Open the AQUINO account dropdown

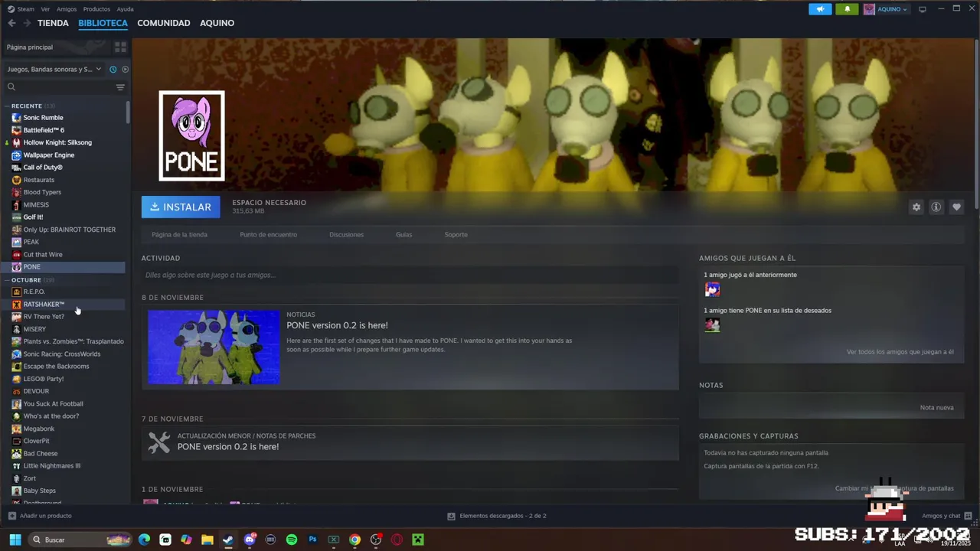click(885, 9)
